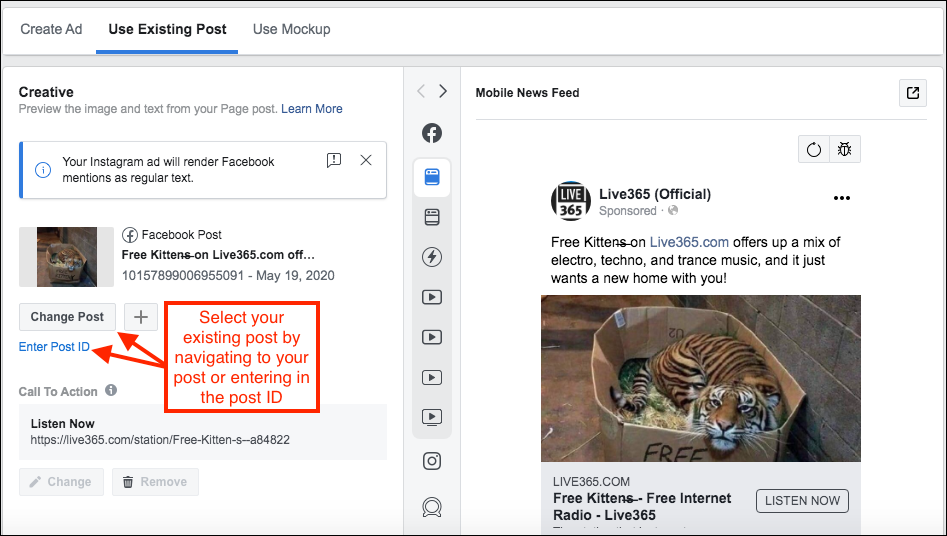Image resolution: width=947 pixels, height=536 pixels.
Task: Click the post ID 10157899006955091 text
Action: tap(183, 276)
